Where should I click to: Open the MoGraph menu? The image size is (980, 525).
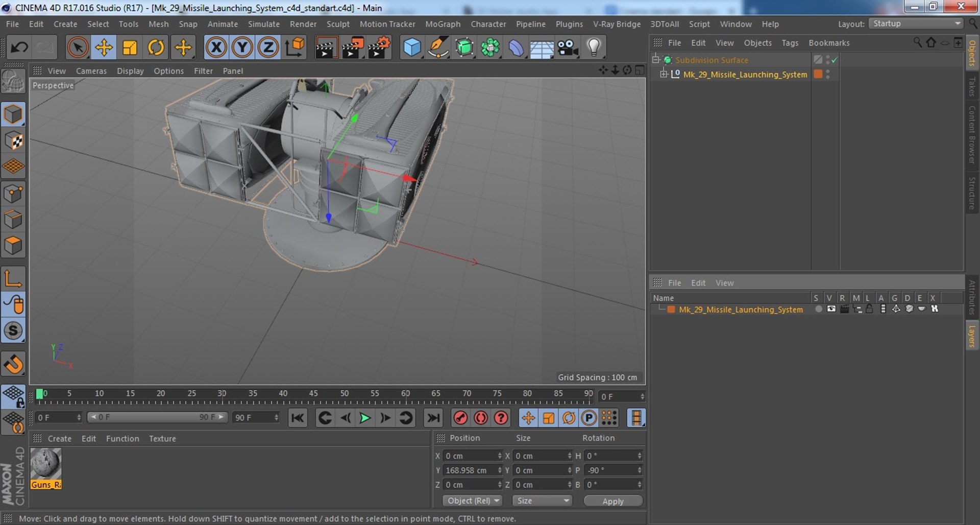pos(443,24)
